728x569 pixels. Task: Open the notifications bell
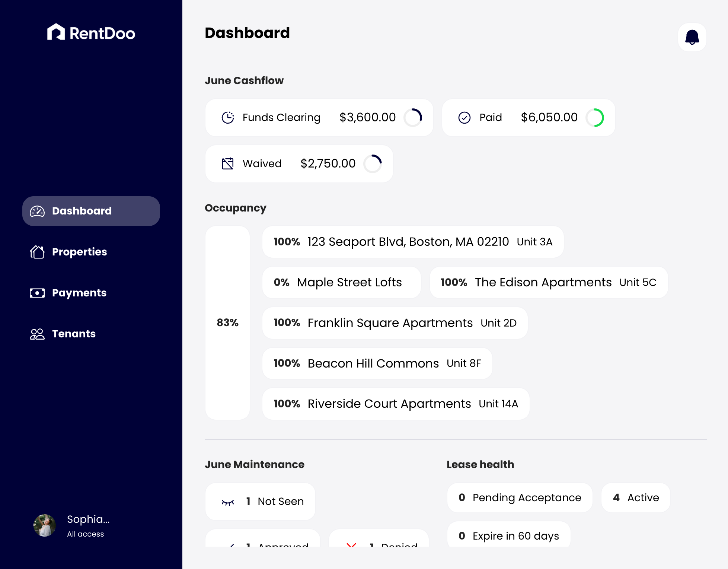click(692, 37)
